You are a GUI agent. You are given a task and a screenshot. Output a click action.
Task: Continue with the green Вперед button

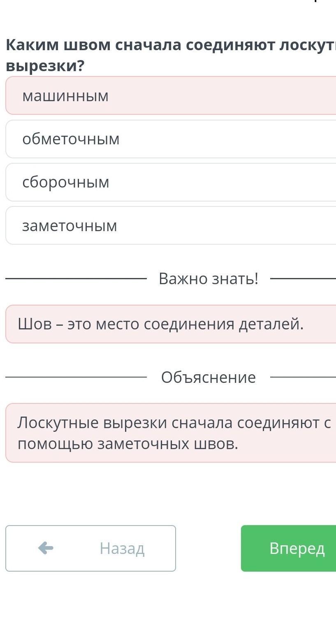click(288, 548)
